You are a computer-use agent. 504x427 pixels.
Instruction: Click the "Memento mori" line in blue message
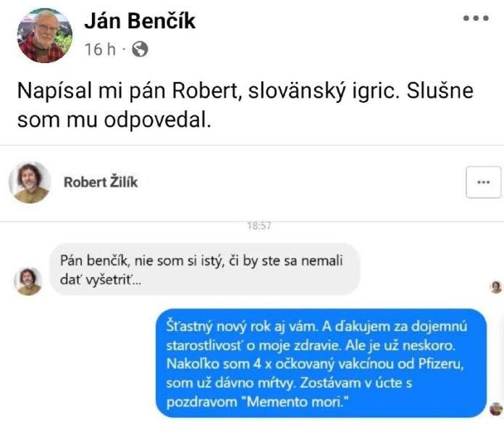(x=258, y=402)
